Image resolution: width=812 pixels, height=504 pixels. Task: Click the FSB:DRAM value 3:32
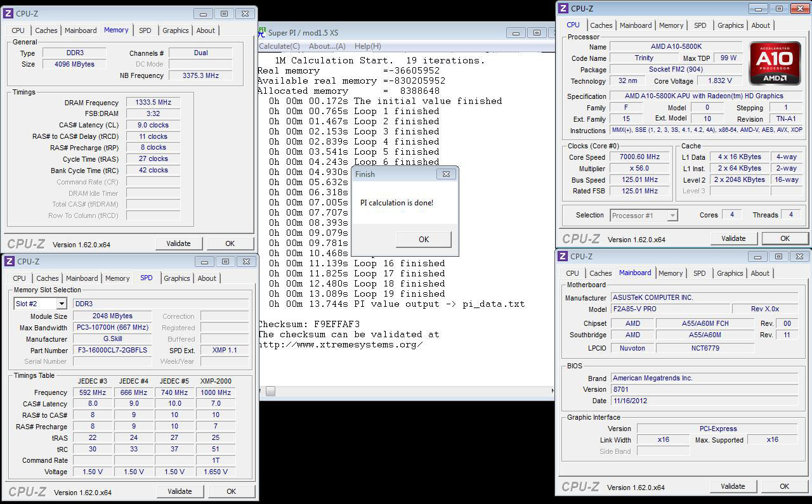(154, 113)
